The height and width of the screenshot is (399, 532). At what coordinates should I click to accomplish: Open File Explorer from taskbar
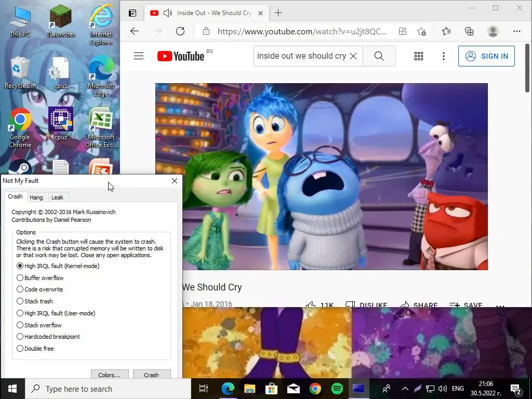click(x=249, y=389)
